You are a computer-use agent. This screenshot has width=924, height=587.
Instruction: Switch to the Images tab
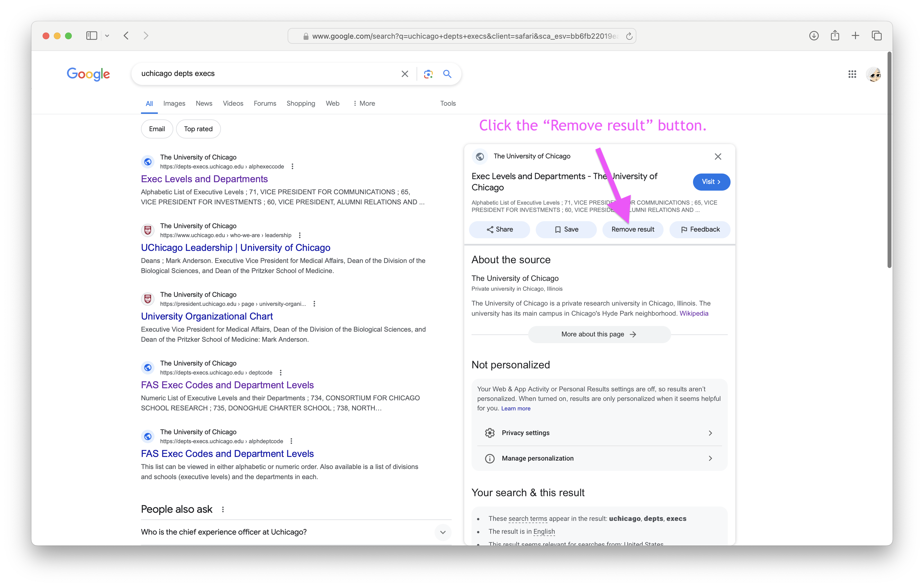coord(174,104)
